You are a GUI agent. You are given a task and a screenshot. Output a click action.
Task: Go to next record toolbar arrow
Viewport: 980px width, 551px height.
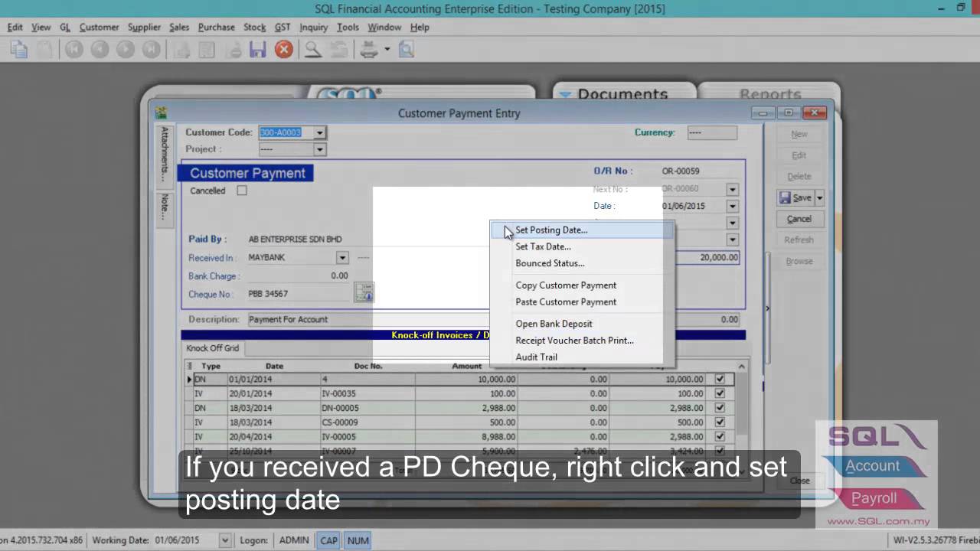point(126,50)
